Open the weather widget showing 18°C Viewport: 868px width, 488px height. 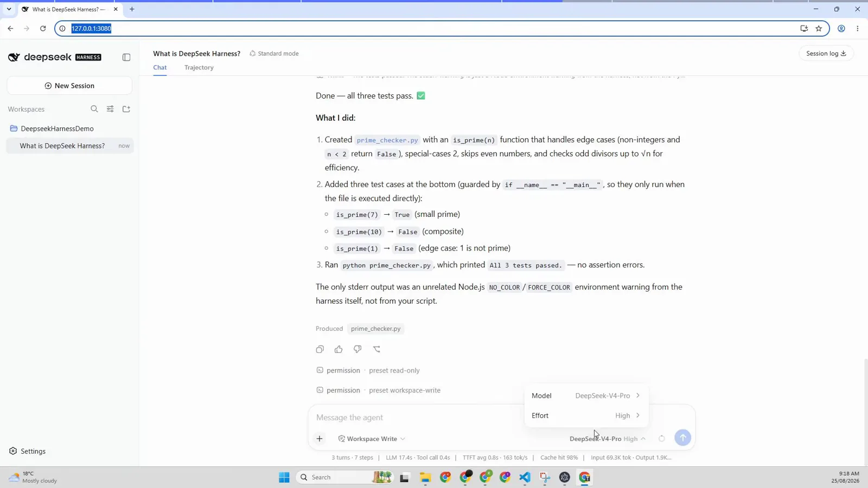click(x=33, y=477)
